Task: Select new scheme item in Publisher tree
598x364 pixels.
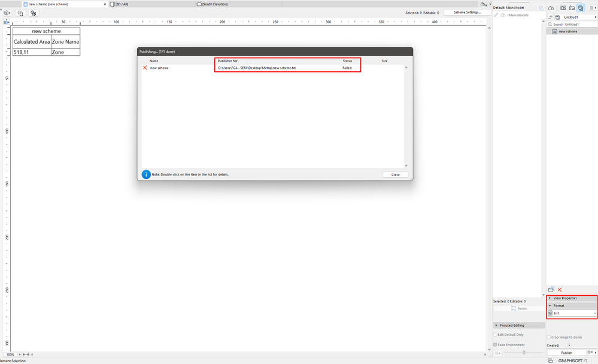Action: point(572,31)
